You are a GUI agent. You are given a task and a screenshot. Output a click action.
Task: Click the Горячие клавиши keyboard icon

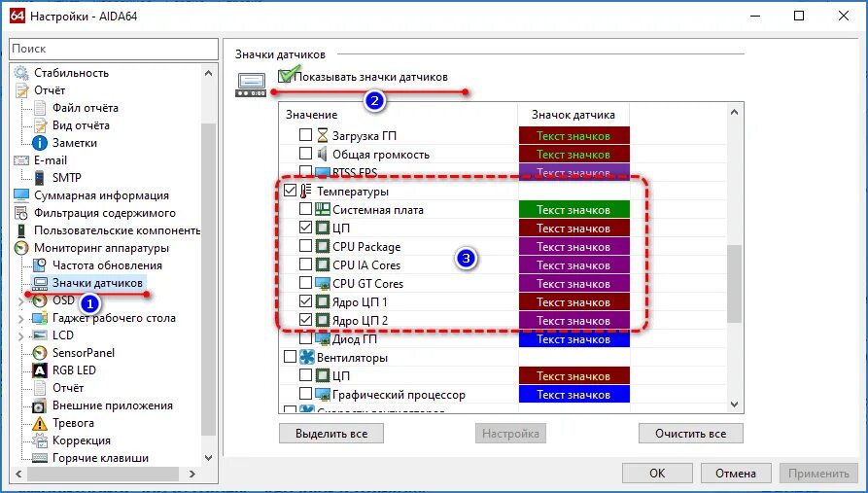[x=40, y=458]
